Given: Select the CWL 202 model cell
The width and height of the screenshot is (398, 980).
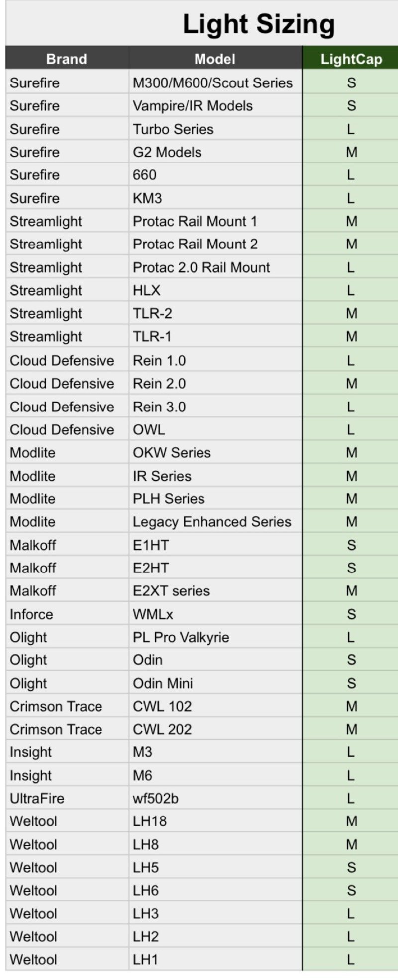Looking at the screenshot, I should click(162, 729).
